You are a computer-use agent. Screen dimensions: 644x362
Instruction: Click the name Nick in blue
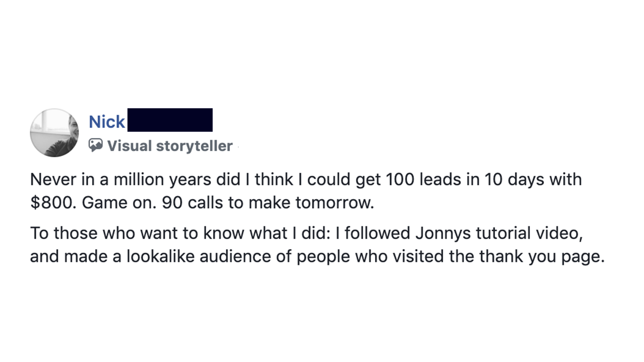(107, 122)
